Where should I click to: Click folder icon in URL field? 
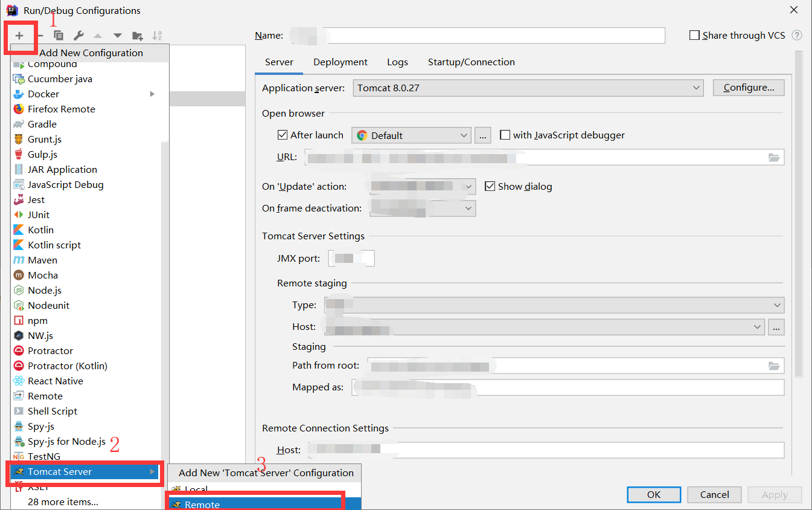coord(774,157)
